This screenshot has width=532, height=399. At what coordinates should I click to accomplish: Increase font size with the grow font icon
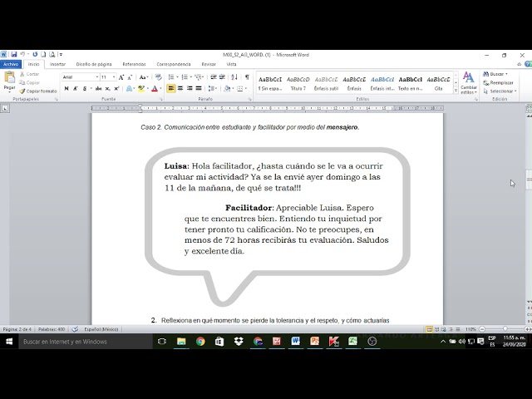point(121,77)
